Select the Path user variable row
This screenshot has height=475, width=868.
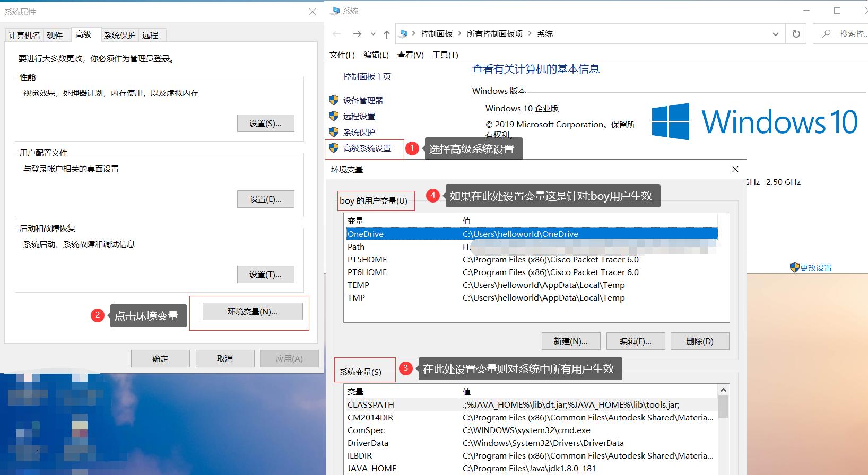[x=532, y=247]
